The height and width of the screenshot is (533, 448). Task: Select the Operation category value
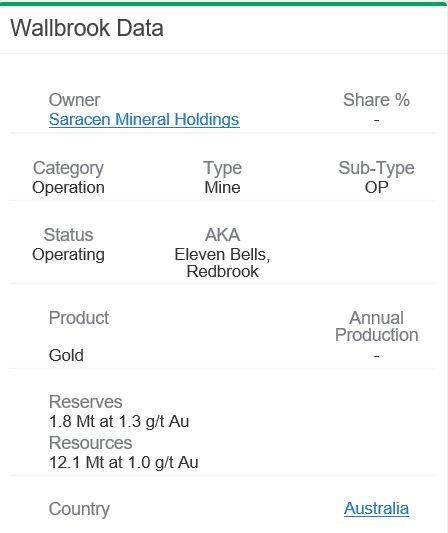coord(68,187)
